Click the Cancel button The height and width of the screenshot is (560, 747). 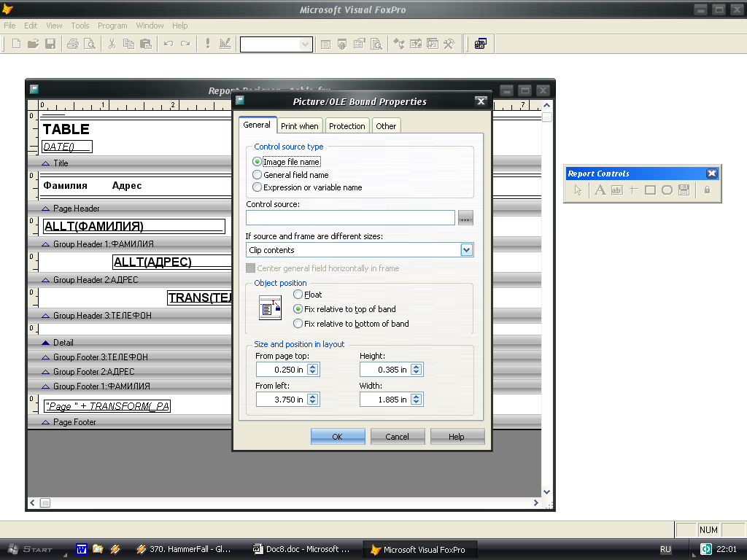coord(398,437)
